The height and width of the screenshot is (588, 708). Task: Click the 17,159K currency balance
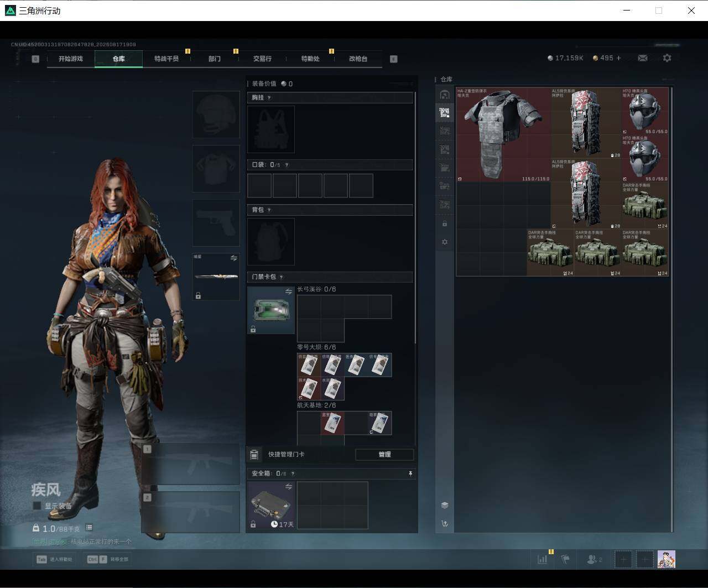click(565, 58)
